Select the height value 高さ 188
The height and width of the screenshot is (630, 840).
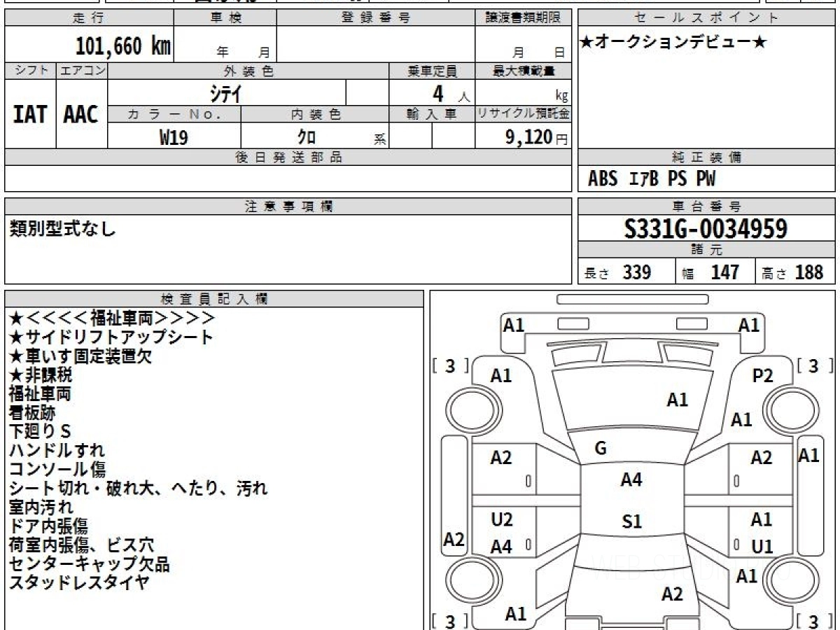click(793, 272)
